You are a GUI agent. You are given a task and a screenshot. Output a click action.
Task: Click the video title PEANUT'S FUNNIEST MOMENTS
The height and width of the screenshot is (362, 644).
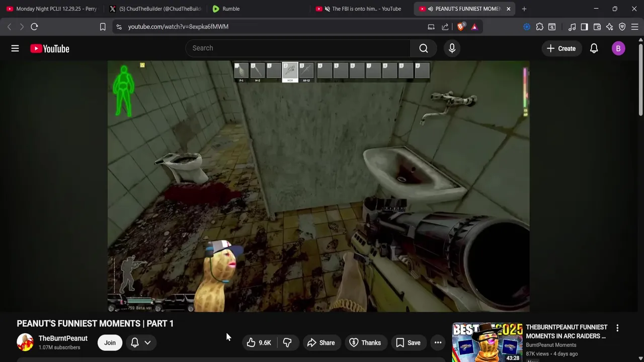[95, 323]
